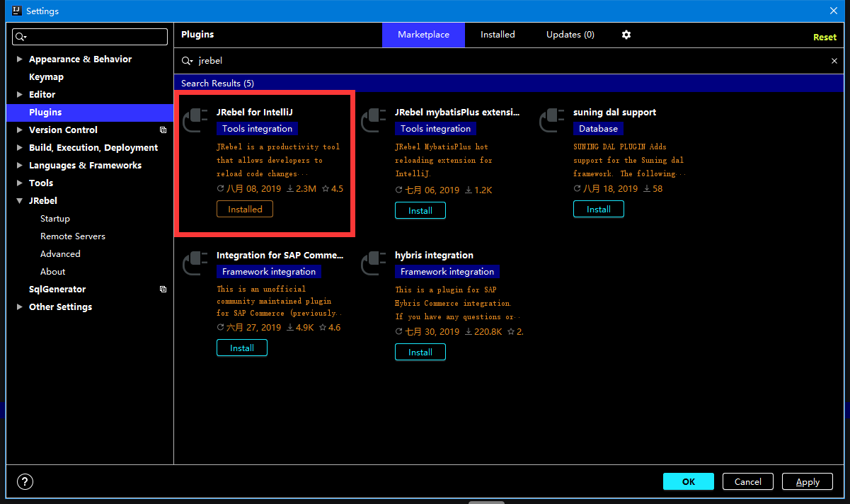Open the Updates (0) tab
This screenshot has width=850, height=504.
point(570,35)
